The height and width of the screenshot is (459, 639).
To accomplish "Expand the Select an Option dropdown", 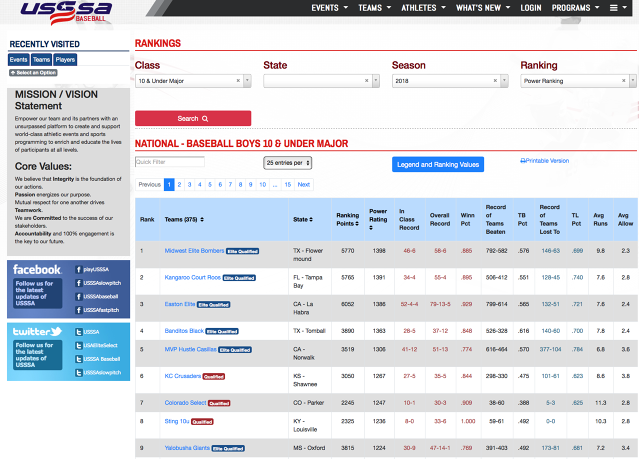I will (33, 73).
